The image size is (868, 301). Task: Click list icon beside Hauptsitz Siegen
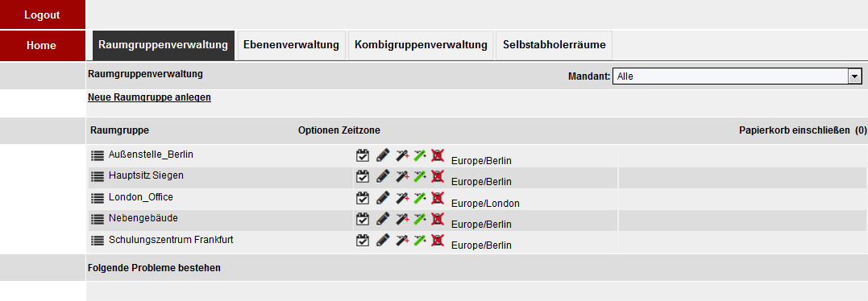[98, 176]
